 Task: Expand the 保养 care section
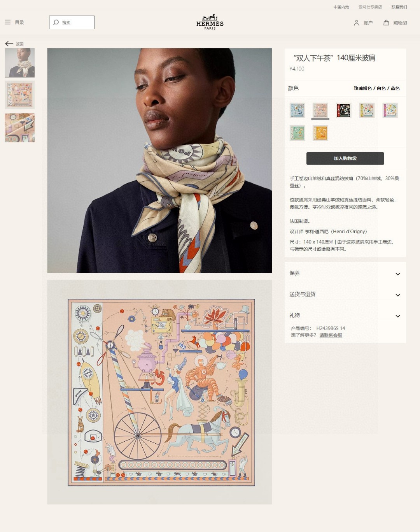coord(345,273)
